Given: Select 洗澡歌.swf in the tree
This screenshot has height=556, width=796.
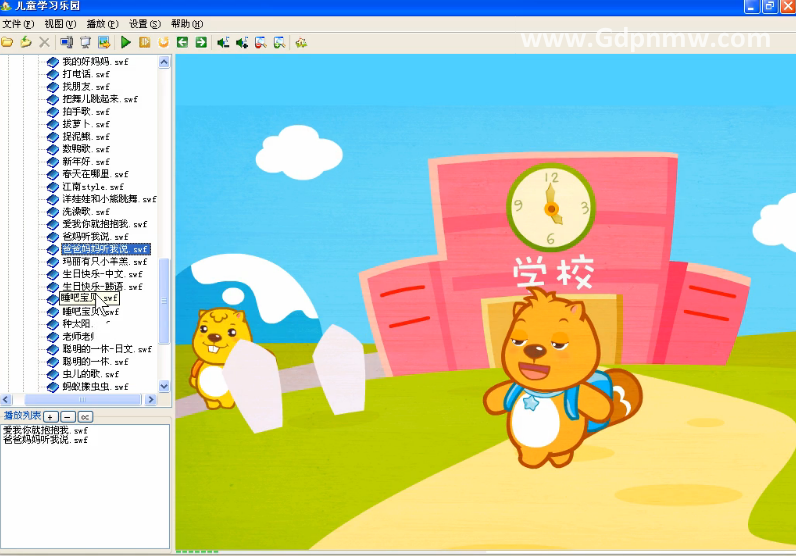Looking at the screenshot, I should click(x=86, y=211).
